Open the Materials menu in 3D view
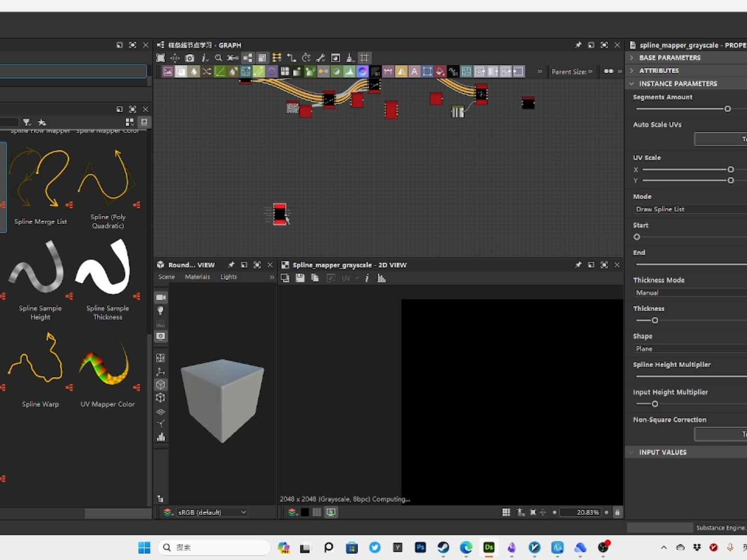The height and width of the screenshot is (560, 747). coord(198,277)
